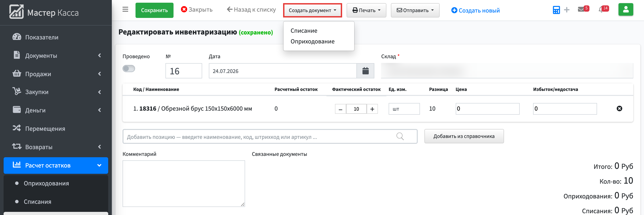The width and height of the screenshot is (644, 215).
Task: Collapse the Расчет остатков section
Action: [56, 166]
